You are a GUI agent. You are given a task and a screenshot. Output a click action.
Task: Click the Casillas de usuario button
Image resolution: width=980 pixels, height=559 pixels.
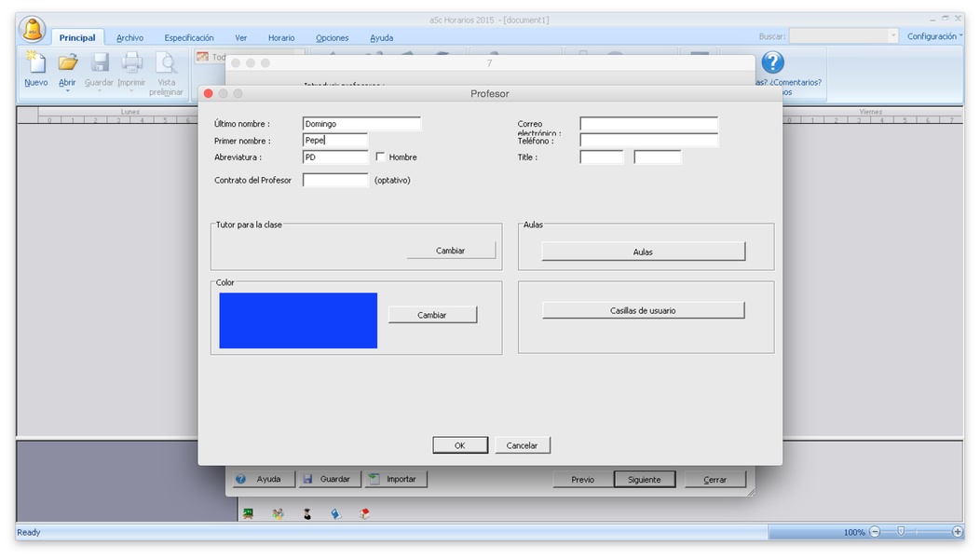pos(643,310)
